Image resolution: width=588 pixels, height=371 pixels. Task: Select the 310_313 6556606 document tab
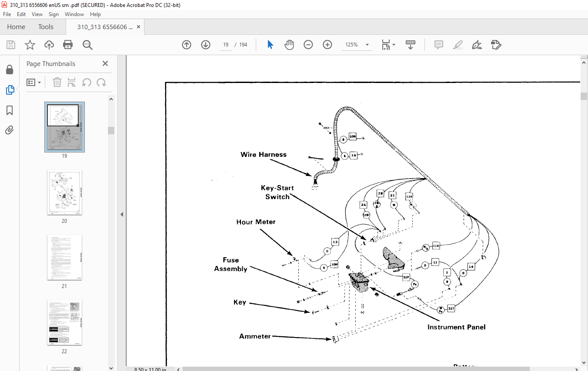click(x=105, y=27)
